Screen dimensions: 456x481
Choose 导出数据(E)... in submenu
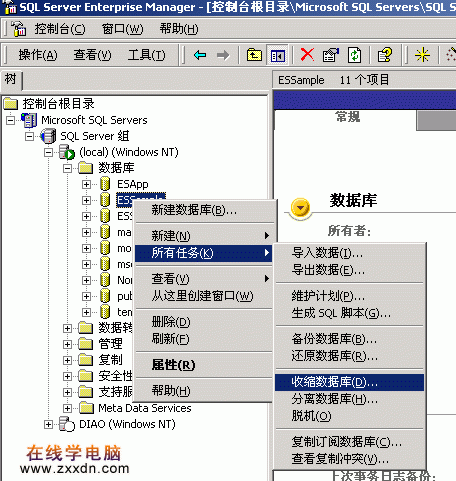tap(349, 270)
